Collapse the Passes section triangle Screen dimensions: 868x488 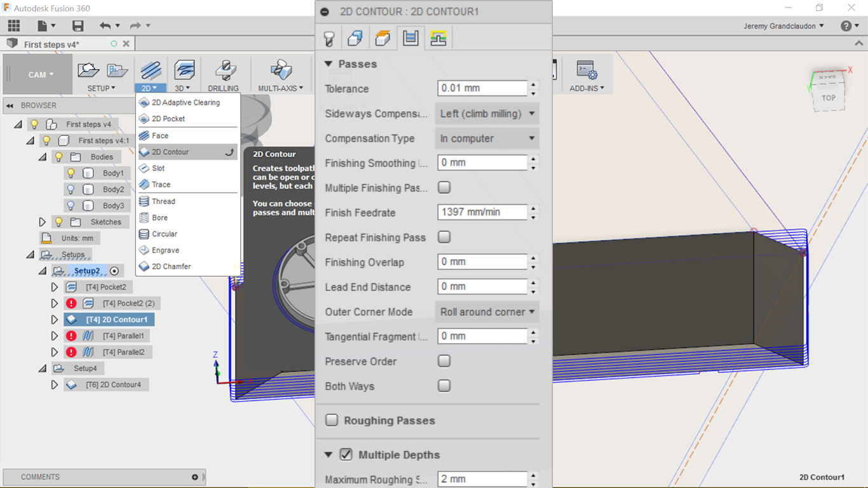click(329, 64)
